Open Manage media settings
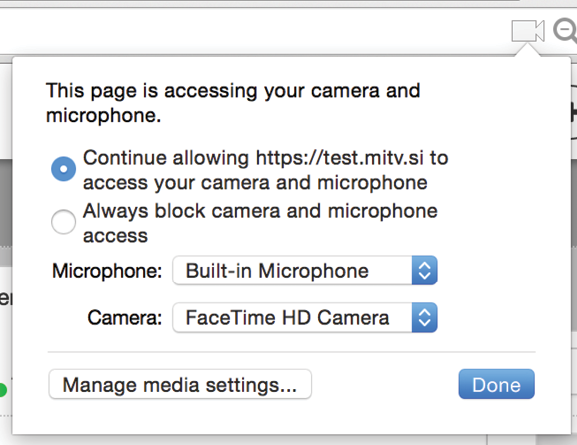577x445 pixels. tap(180, 384)
